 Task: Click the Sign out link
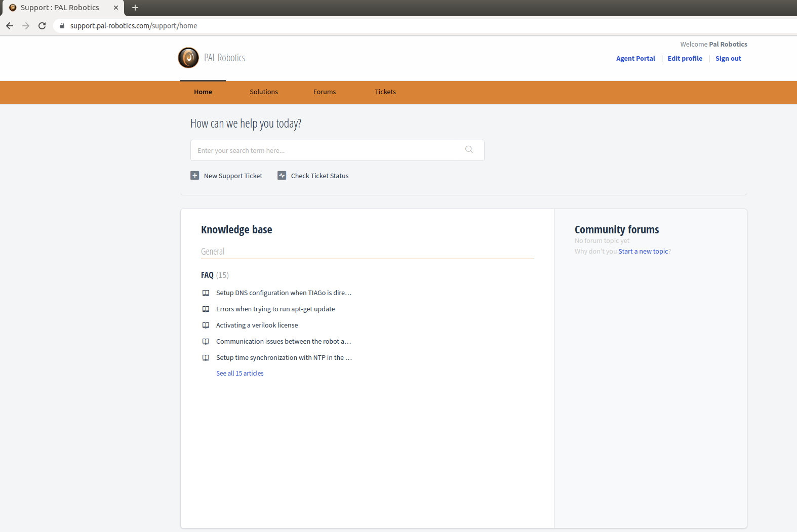728,59
